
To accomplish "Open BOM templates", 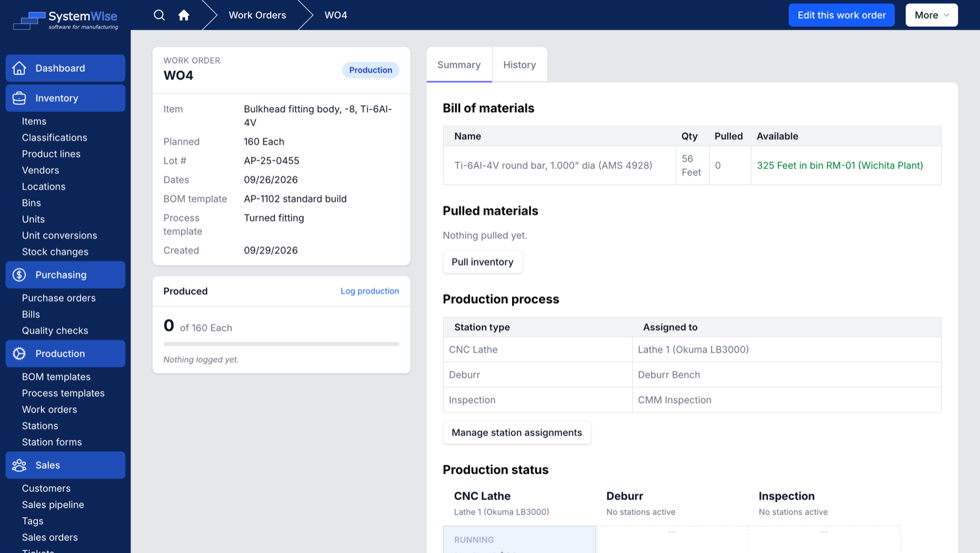I will coord(56,377).
